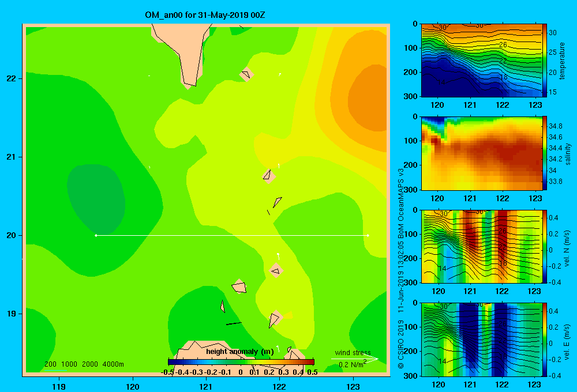The image size is (577, 392).
Task: Click the '15' value on temperature color scale
Action: click(553, 92)
